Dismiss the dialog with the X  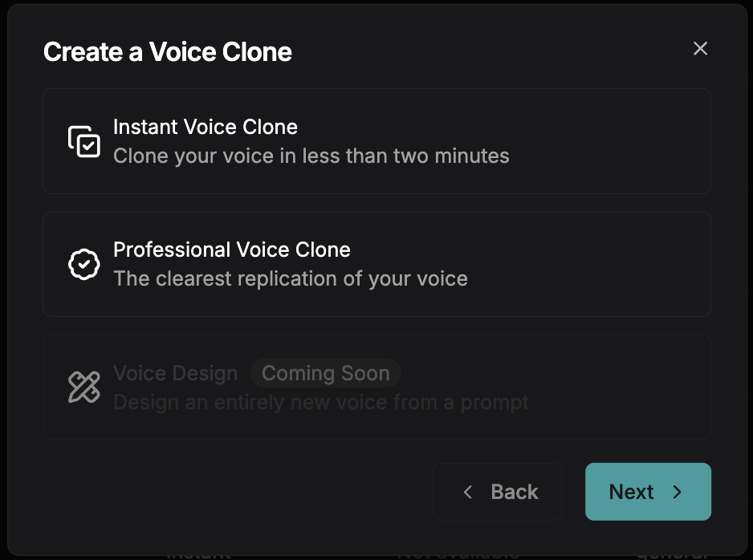(x=700, y=48)
